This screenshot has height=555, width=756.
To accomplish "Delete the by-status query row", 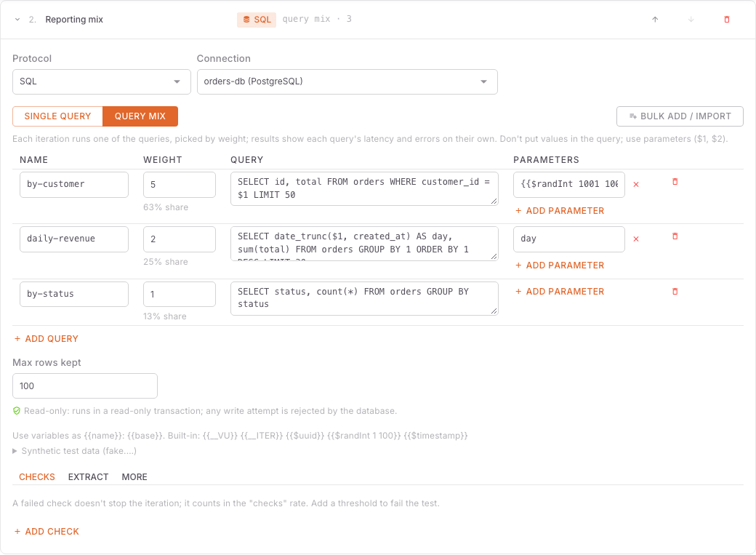I will coord(675,292).
